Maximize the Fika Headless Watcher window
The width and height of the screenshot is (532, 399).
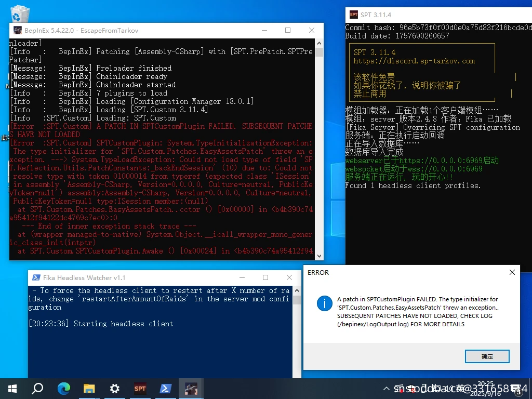coord(265,277)
